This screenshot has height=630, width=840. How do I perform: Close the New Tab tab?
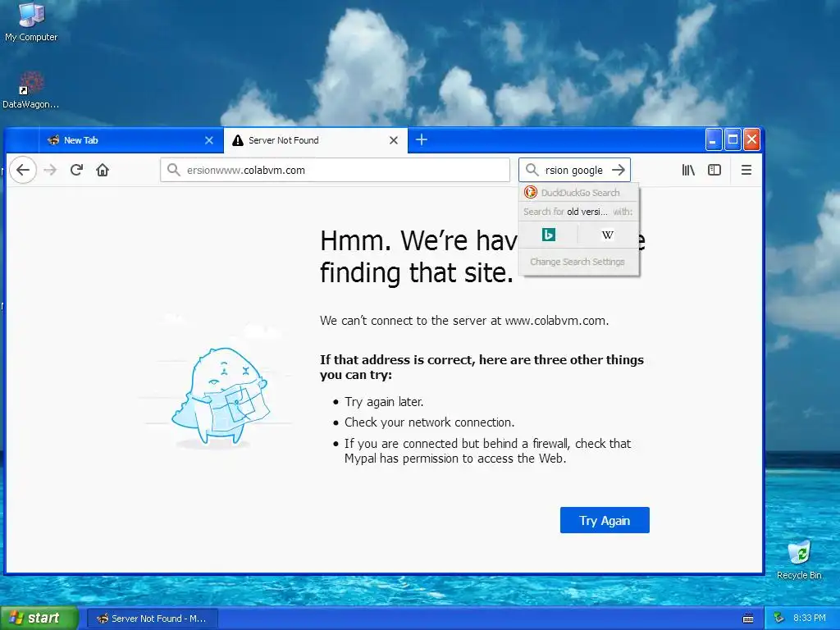click(x=209, y=140)
